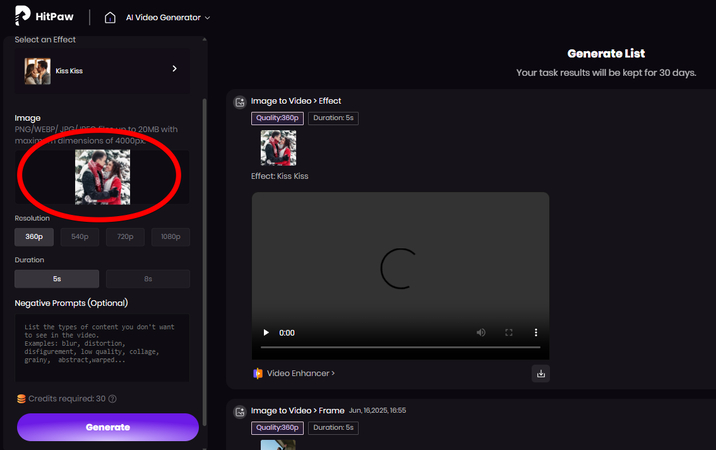Click the Image to Video Frame task icon
This screenshot has height=450, width=716.
click(240, 412)
